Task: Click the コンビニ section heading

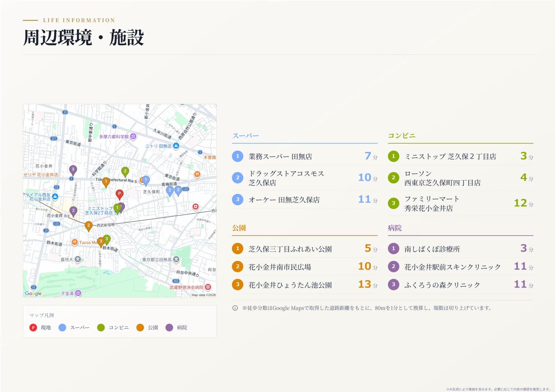Action: [x=402, y=136]
